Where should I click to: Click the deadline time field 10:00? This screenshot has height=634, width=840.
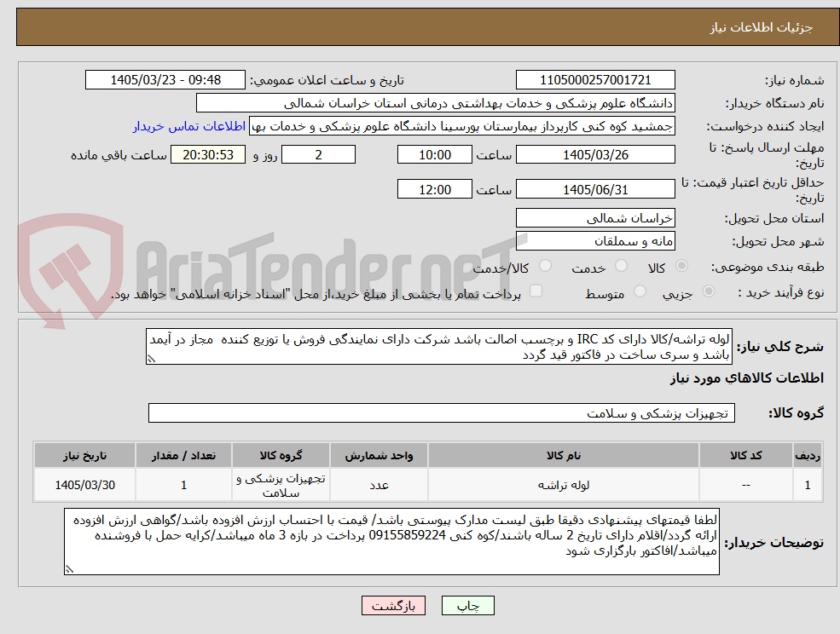point(434,155)
